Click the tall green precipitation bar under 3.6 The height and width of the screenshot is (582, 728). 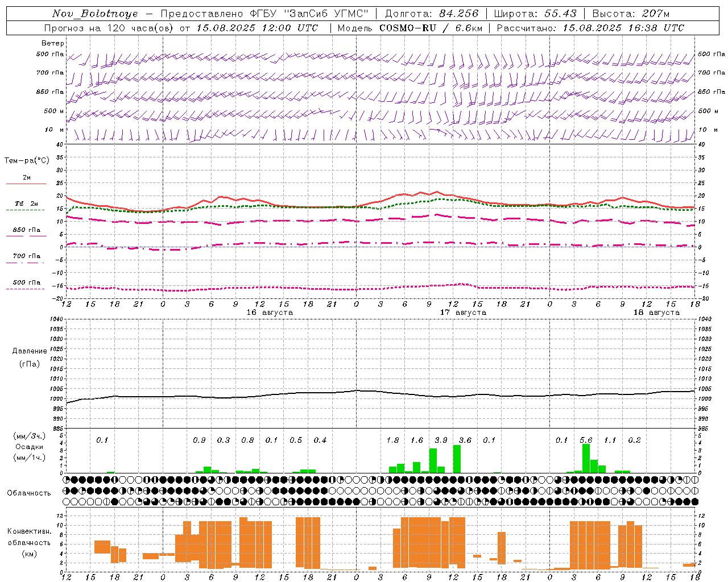coord(457,459)
